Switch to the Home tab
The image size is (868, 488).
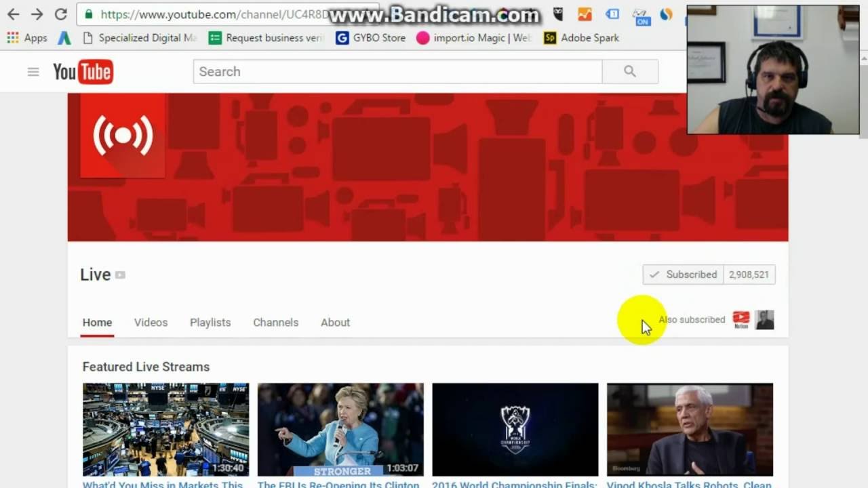(97, 323)
